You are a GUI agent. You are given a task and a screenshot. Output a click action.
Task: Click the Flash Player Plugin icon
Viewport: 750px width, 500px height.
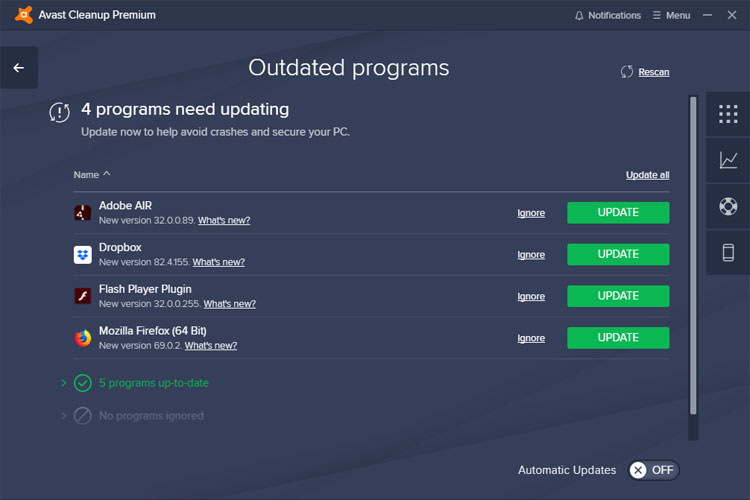(x=83, y=296)
